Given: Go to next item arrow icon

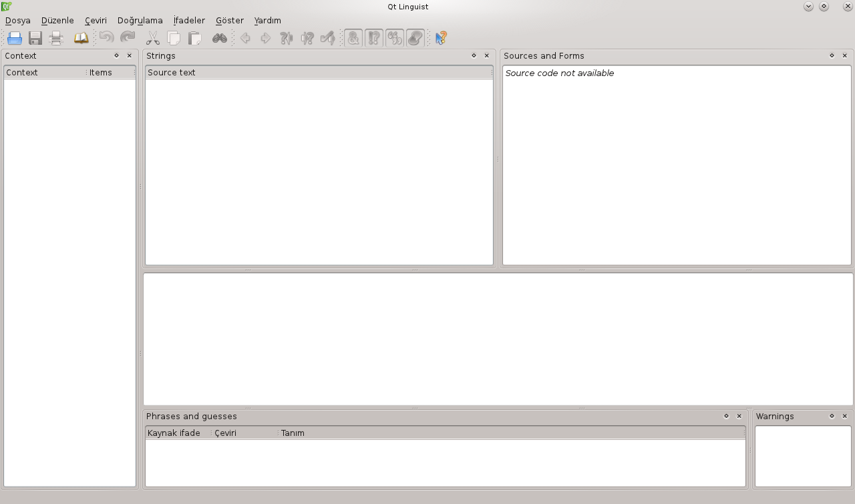Looking at the screenshot, I should pos(266,38).
